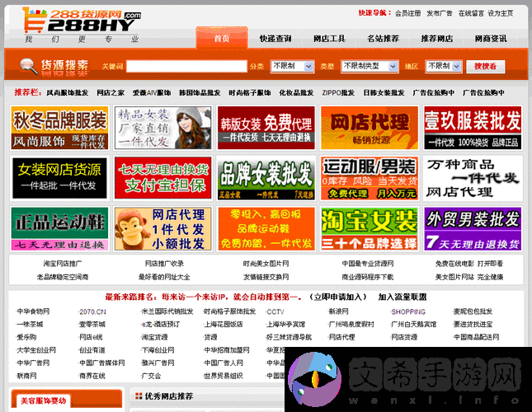Open the 网商资讯 tab
The image size is (532, 412).
(491, 39)
